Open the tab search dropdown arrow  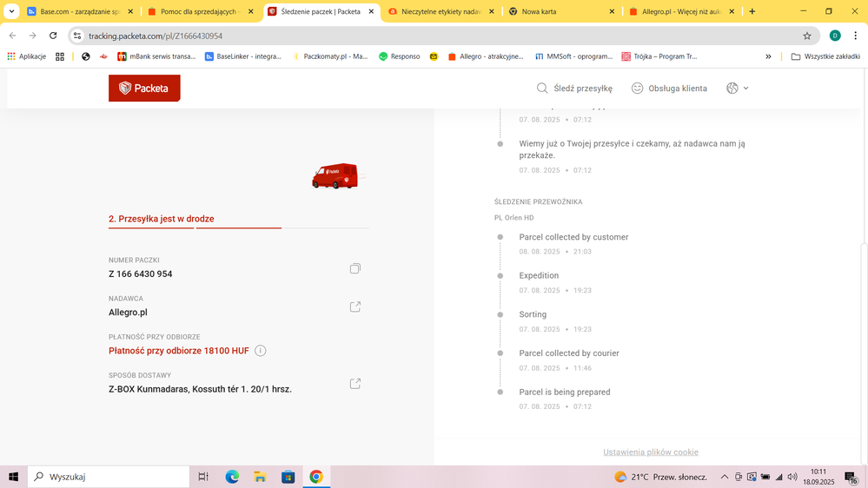(x=12, y=11)
